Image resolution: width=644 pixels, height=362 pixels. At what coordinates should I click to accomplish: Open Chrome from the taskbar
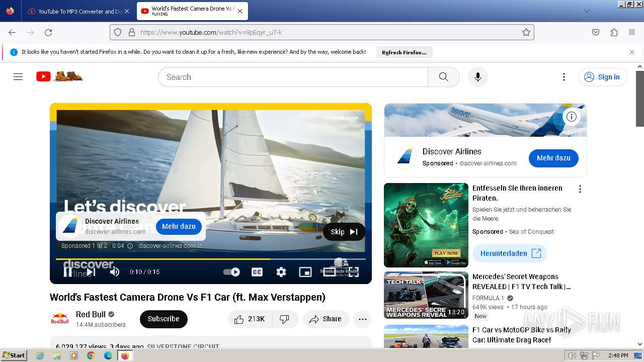[91, 355]
